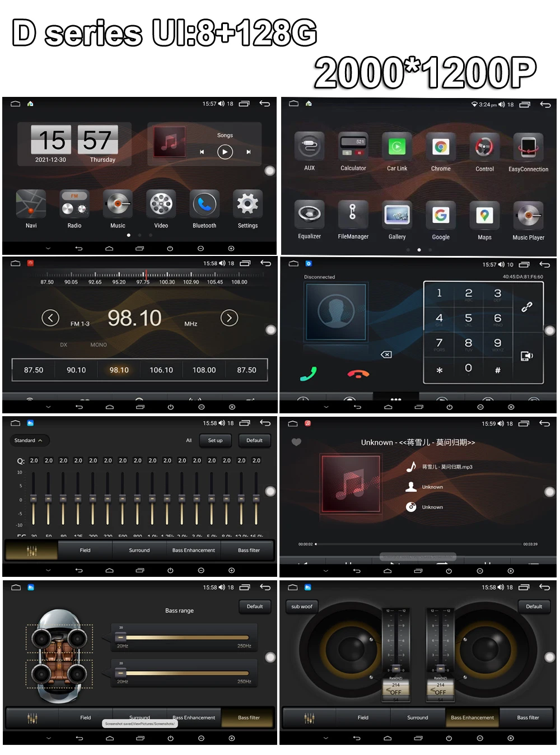Skip to next track in Songs widget
The width and height of the screenshot is (560, 755).
pyautogui.click(x=248, y=152)
